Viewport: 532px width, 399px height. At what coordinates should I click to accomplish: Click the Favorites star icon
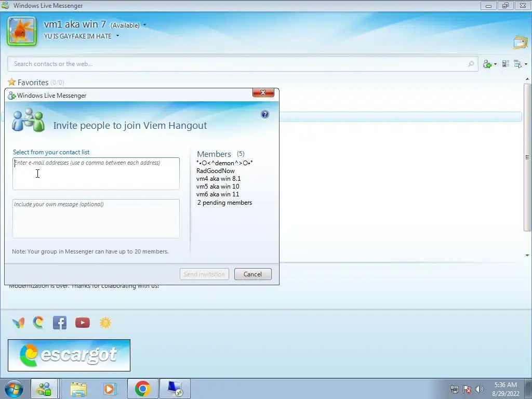click(x=12, y=82)
